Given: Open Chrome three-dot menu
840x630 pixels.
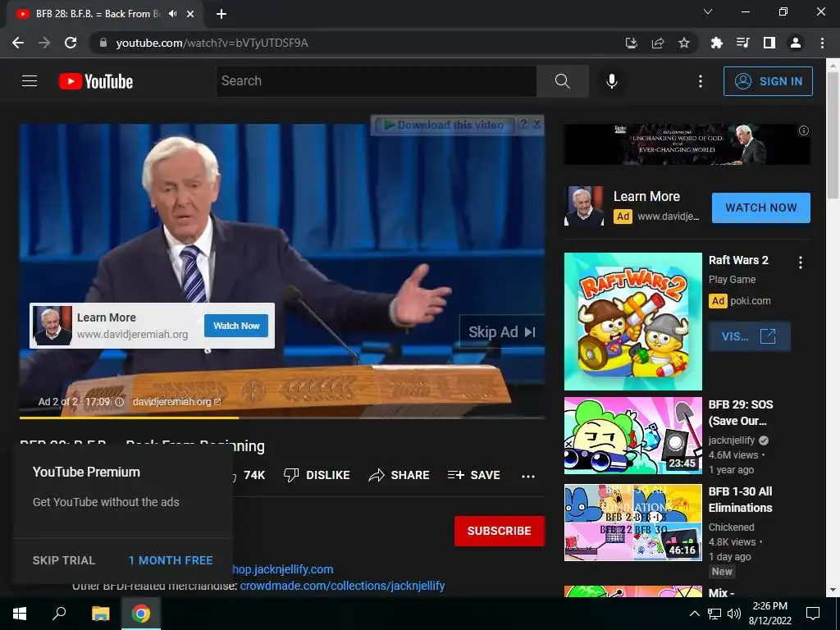Looking at the screenshot, I should 822,43.
